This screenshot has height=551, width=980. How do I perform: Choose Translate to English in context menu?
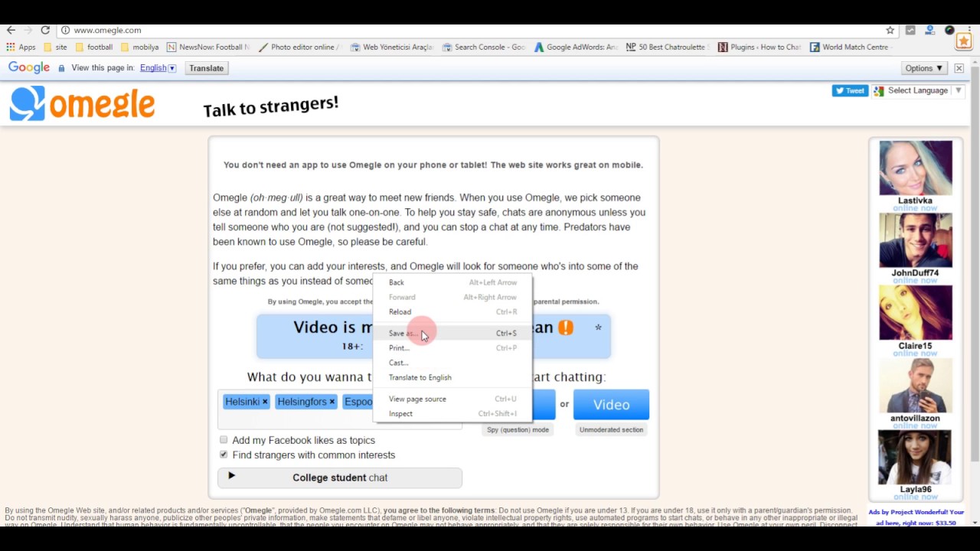coord(452,377)
